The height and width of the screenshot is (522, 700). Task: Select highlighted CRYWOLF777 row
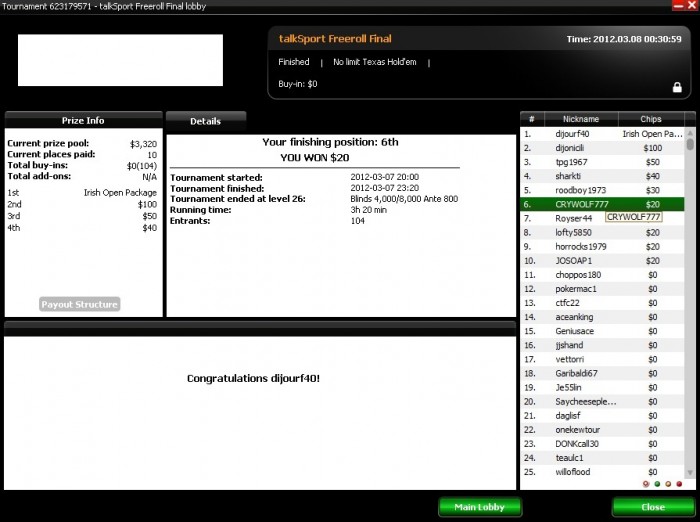(x=602, y=204)
